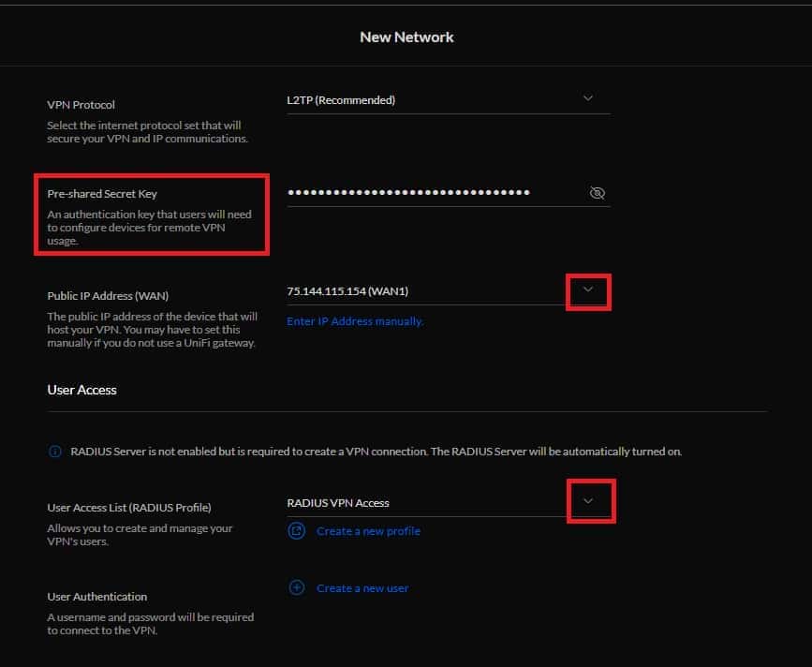This screenshot has width=812, height=667.
Task: Click the plus circle icon beside Create a new user
Action: (x=297, y=587)
